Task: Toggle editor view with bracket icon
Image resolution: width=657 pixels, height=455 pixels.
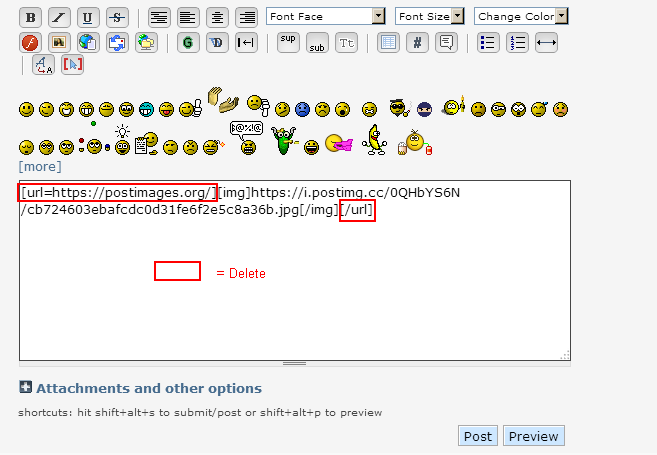Action: pos(72,65)
